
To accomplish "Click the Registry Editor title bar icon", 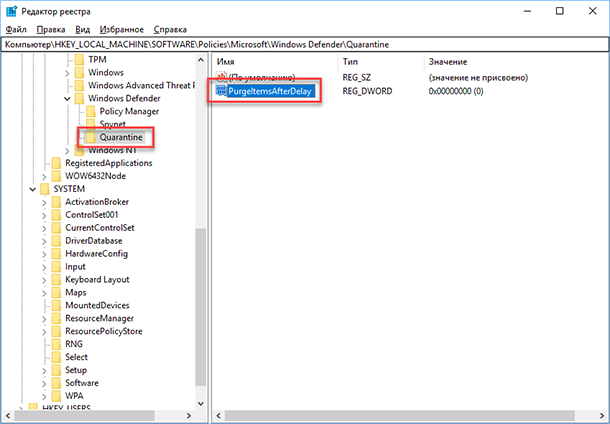I will click(11, 11).
